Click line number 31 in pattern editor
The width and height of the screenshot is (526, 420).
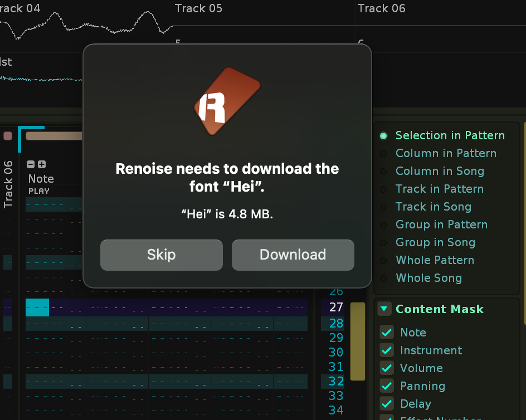336,367
